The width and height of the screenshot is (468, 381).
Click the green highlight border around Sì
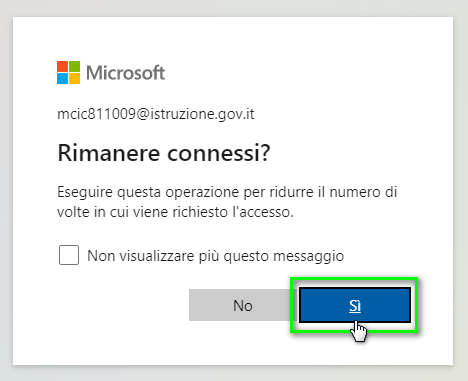[354, 278]
